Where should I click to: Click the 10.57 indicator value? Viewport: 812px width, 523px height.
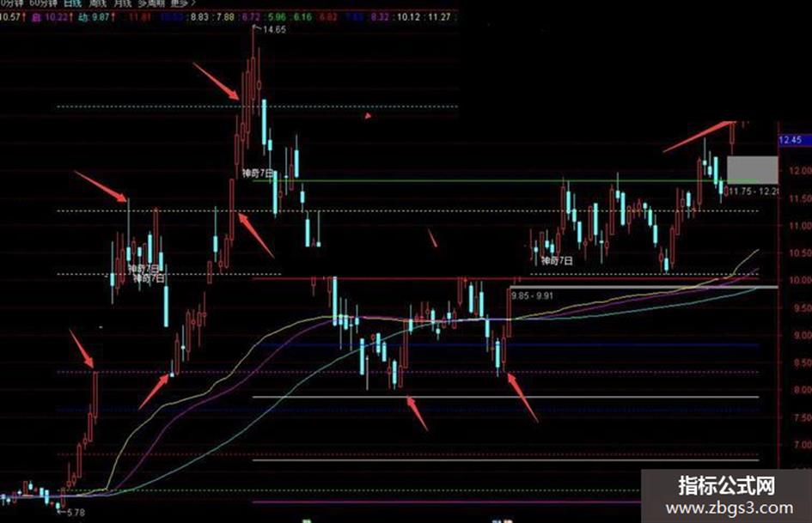pyautogui.click(x=9, y=17)
